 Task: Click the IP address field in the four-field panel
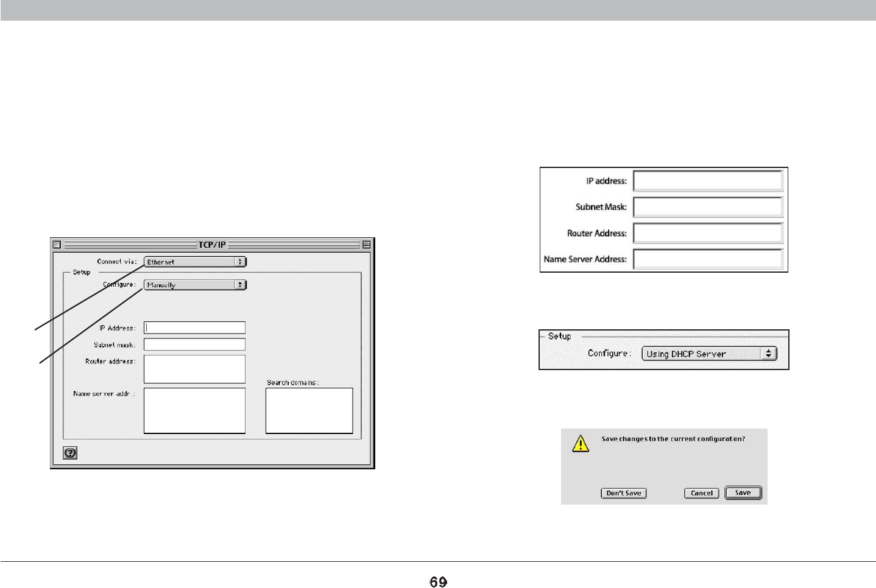pos(708,181)
